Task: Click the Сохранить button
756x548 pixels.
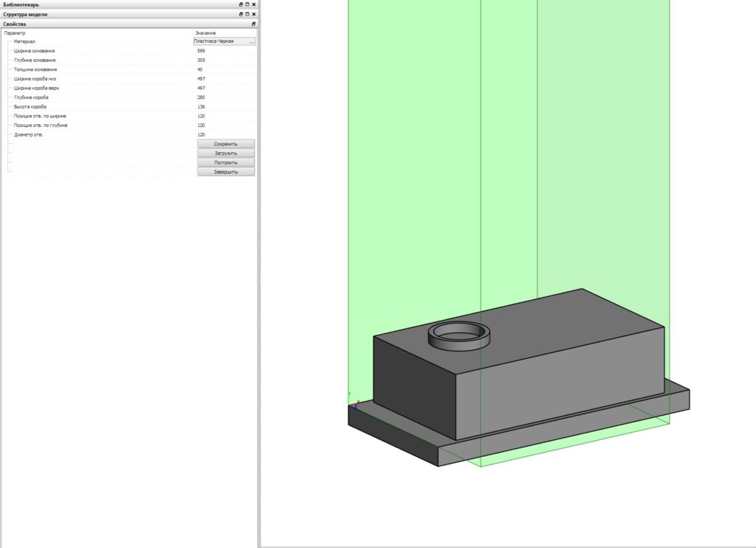Action: (x=226, y=144)
